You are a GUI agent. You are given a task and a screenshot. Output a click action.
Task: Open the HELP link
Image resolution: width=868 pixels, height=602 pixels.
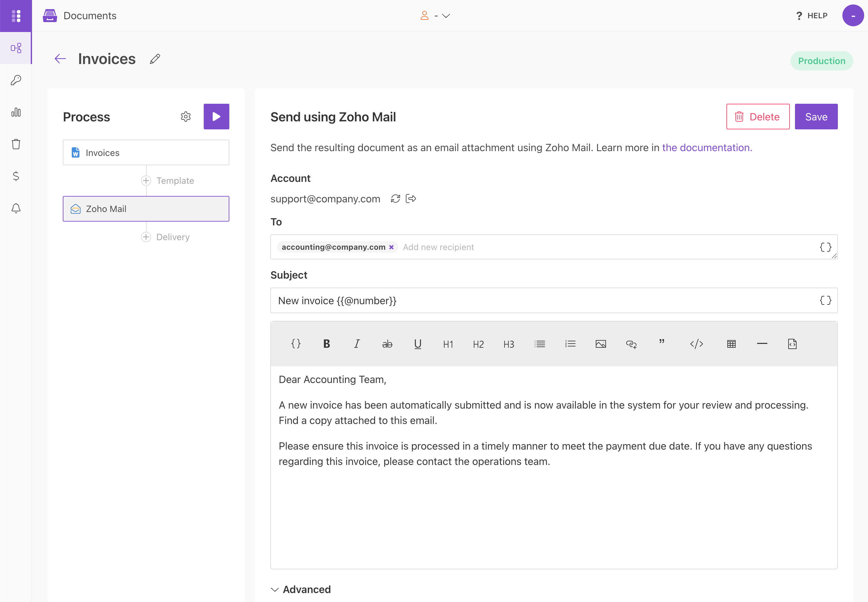[x=811, y=16]
